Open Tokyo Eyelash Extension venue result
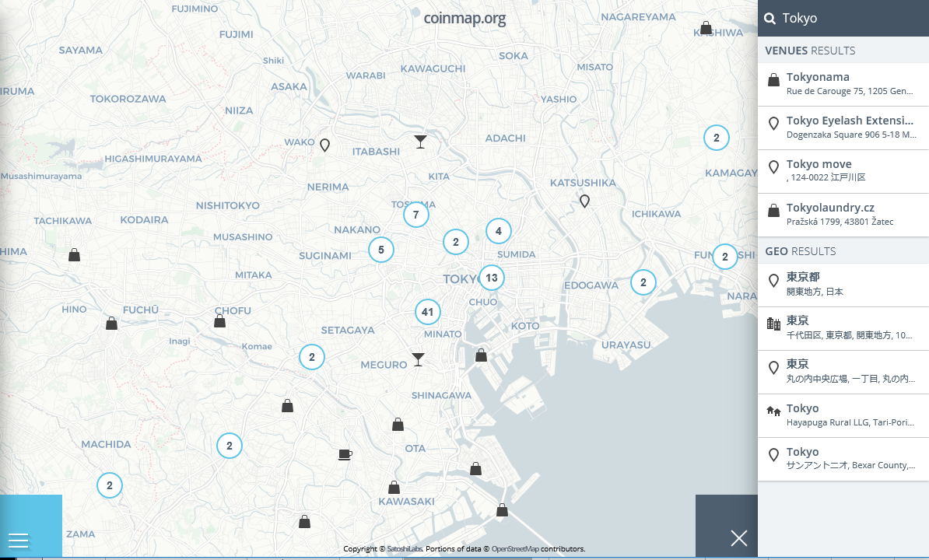 (843, 128)
